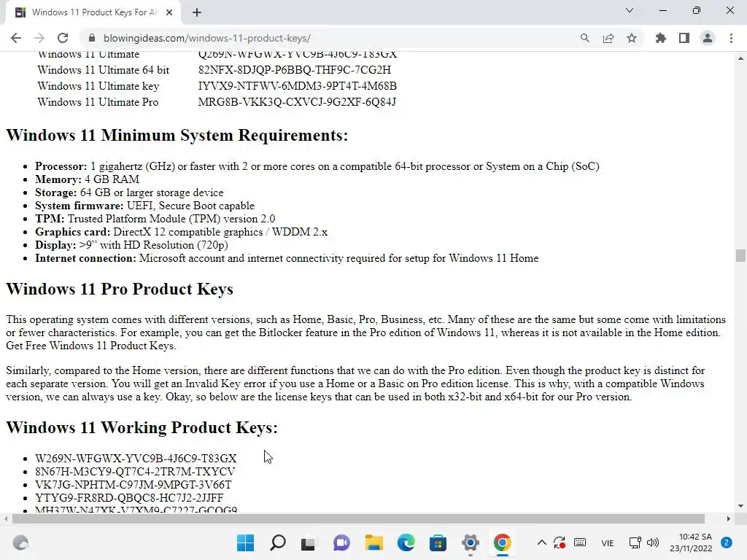
Task: Open the zoom magnifier in address bar
Action: pos(584,38)
